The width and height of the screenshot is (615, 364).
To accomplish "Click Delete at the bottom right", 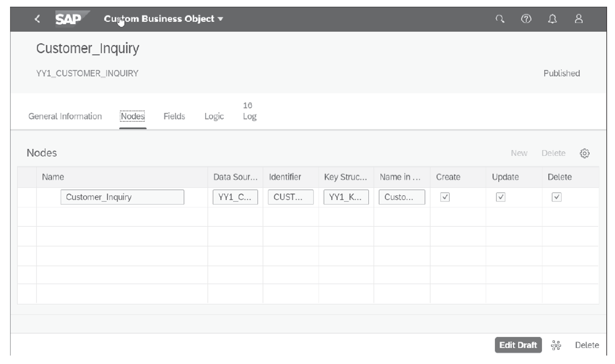I will click(x=586, y=345).
